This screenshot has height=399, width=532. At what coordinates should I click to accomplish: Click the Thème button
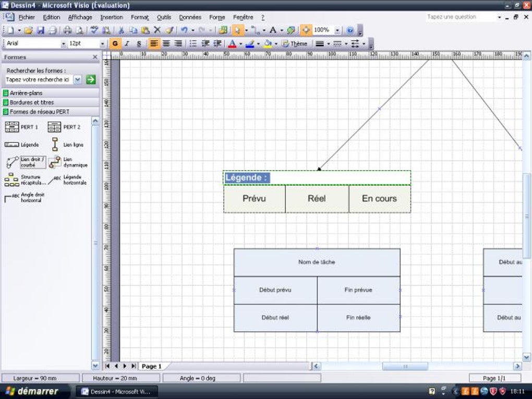[x=295, y=44]
